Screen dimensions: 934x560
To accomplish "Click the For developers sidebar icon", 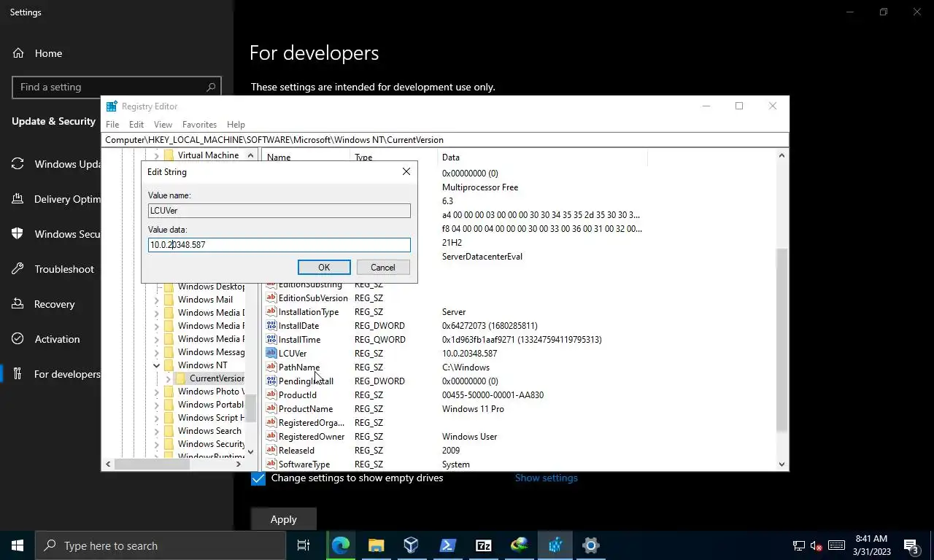I will (x=18, y=374).
